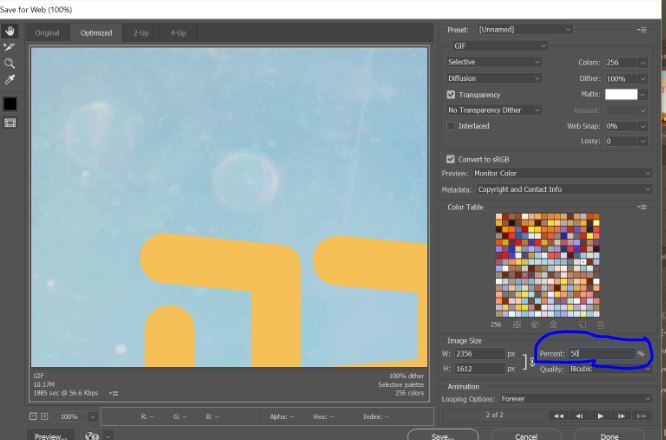Open the GIF file format dropdown
The image size is (666, 440).
click(500, 46)
